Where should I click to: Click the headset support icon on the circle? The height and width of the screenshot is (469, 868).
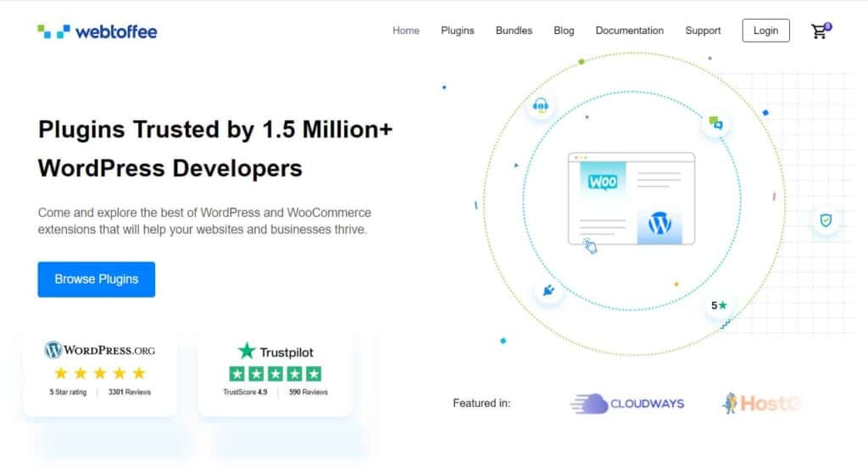tap(541, 105)
